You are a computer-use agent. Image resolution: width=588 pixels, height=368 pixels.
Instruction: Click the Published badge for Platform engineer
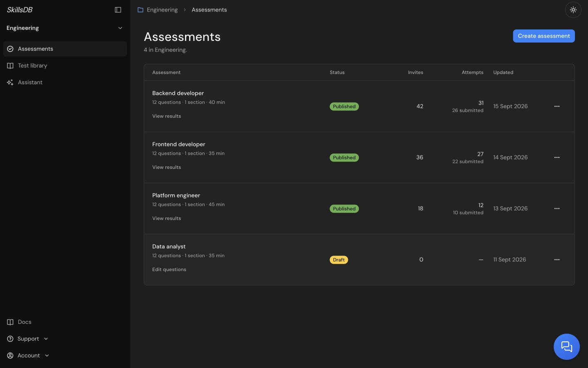point(344,209)
